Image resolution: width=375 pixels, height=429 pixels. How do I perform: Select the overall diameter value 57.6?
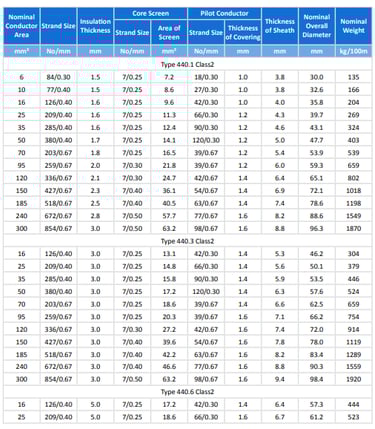pos(316,292)
